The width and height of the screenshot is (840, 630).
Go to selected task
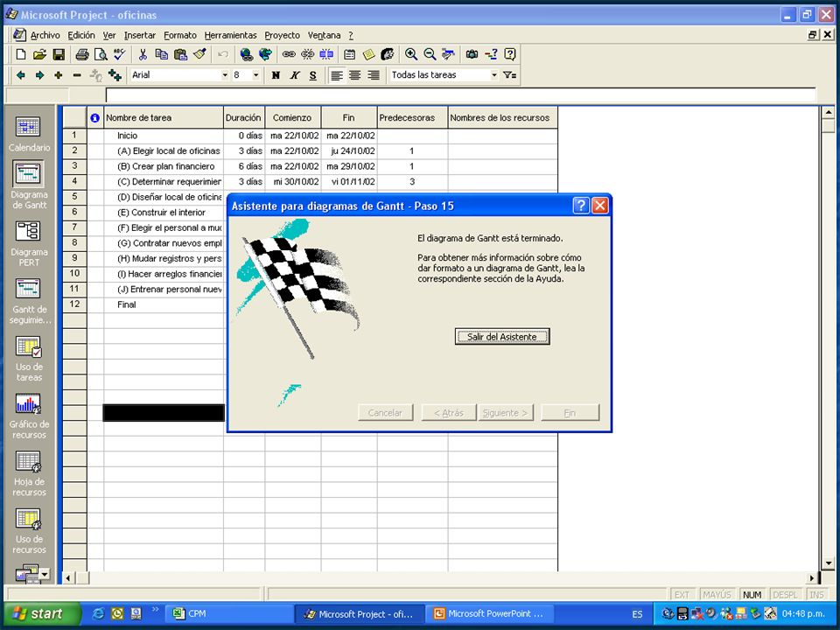[448, 54]
